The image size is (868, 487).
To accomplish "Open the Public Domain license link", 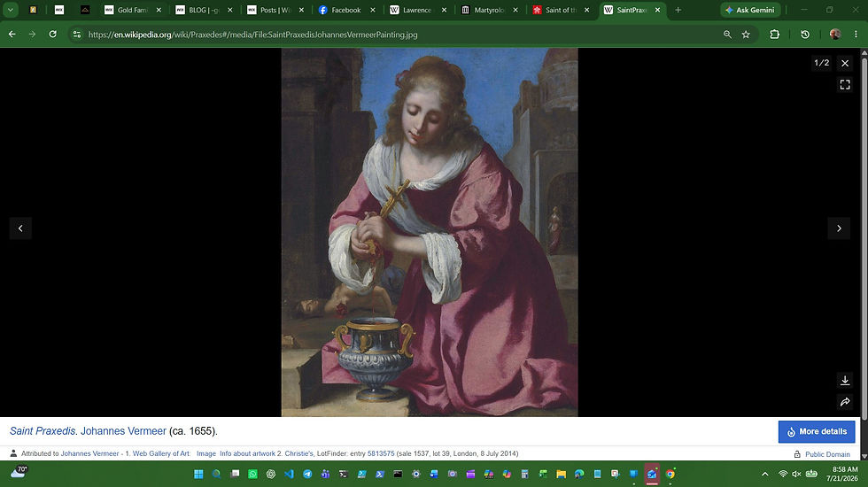I will point(827,454).
